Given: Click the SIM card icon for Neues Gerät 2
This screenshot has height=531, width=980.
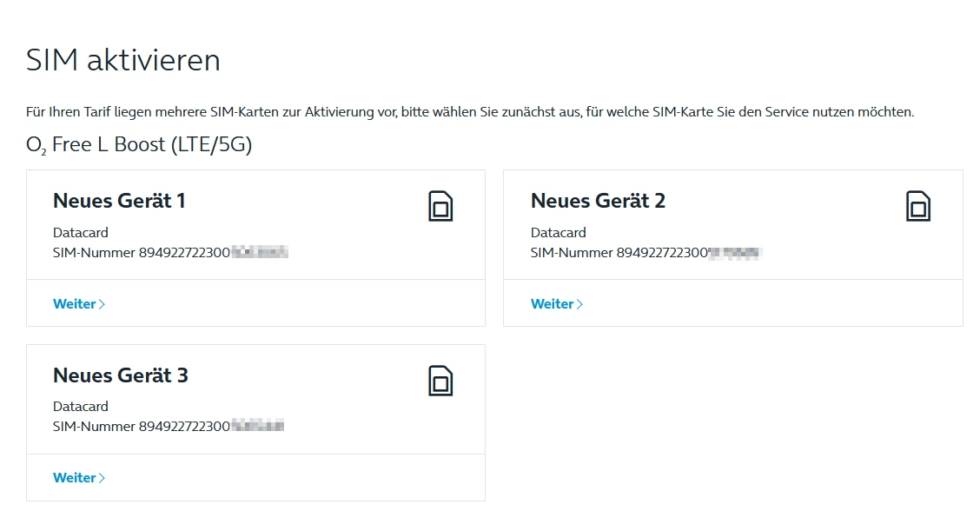Looking at the screenshot, I should tap(918, 207).
